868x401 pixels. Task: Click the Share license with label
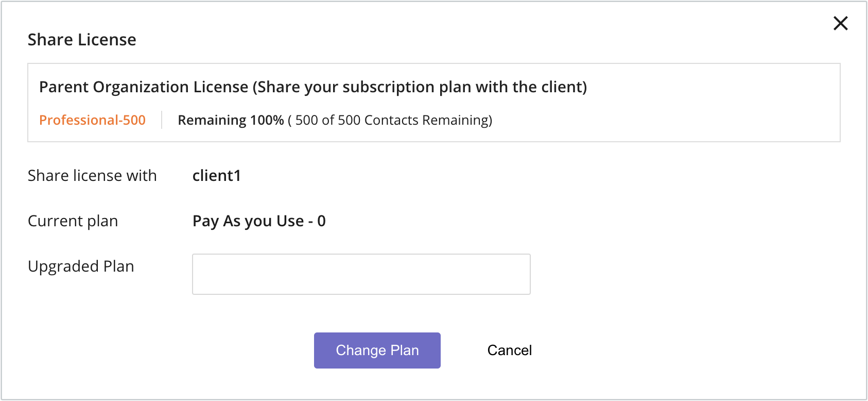click(x=92, y=176)
